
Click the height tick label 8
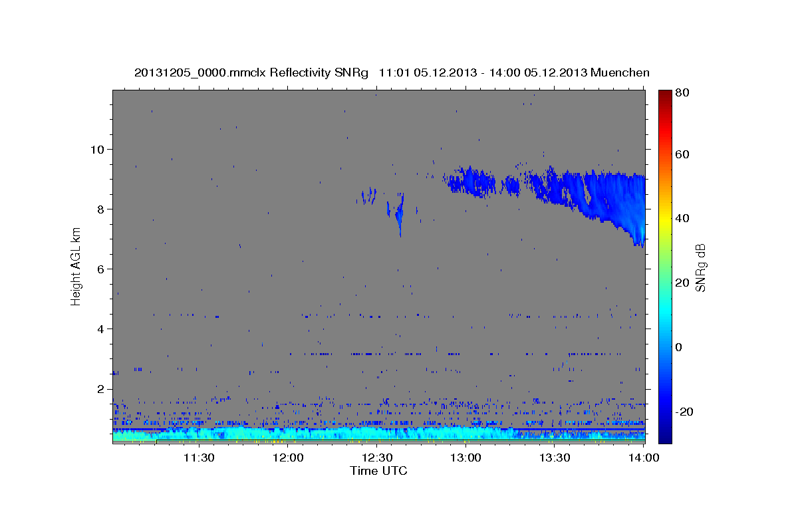pyautogui.click(x=101, y=209)
